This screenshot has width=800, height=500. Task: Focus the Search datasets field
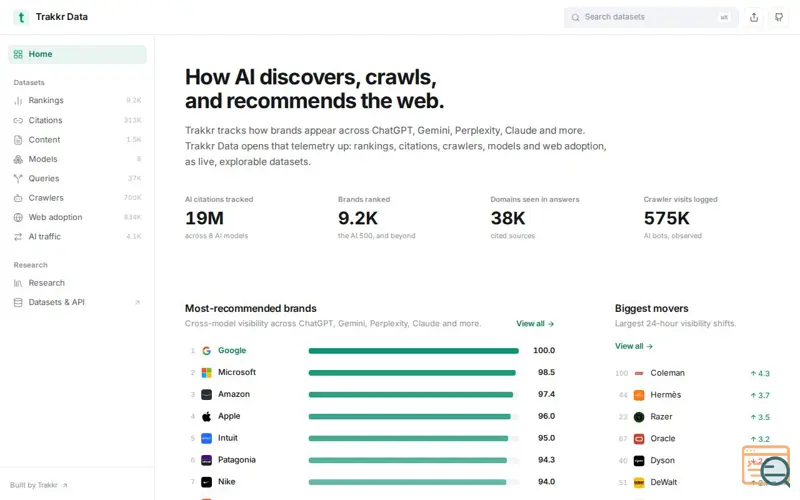(x=651, y=17)
